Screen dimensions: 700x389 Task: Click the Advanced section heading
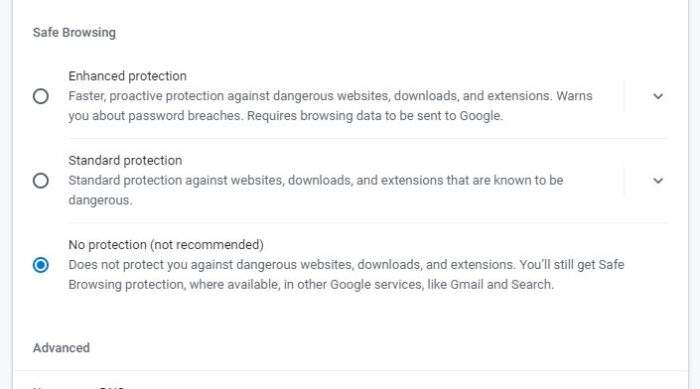(x=61, y=348)
